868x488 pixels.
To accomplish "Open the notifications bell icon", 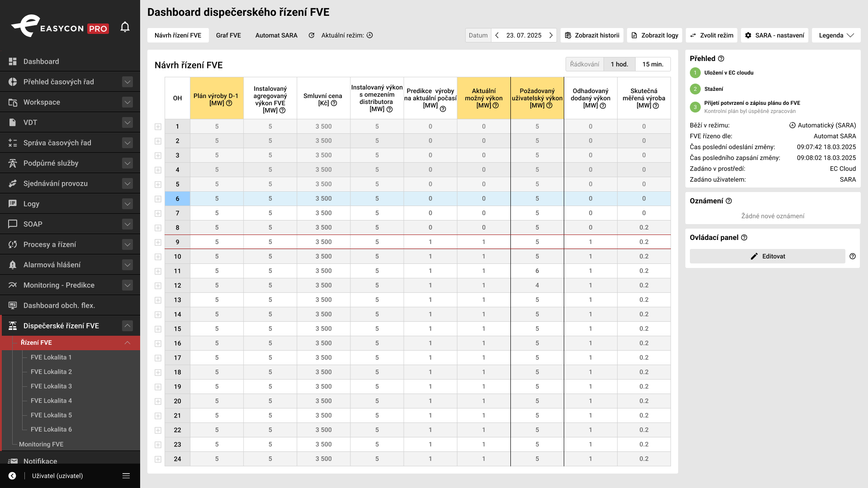I will (125, 28).
